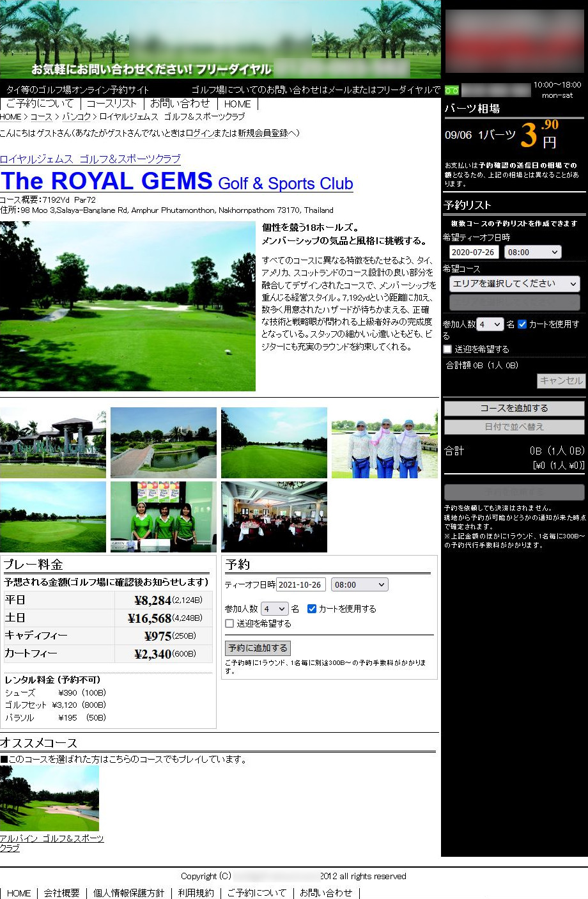
Task: Click the カートフィー price ¥2,340
Action: [153, 653]
